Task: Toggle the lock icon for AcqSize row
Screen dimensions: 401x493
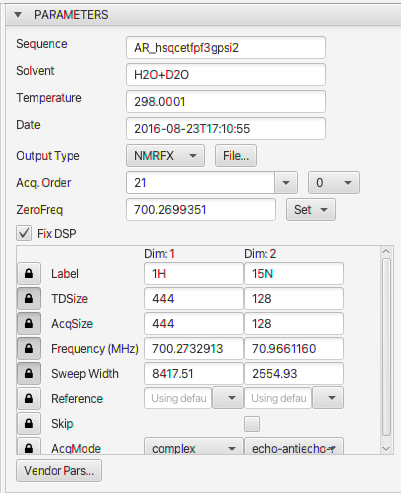Action: click(x=29, y=324)
